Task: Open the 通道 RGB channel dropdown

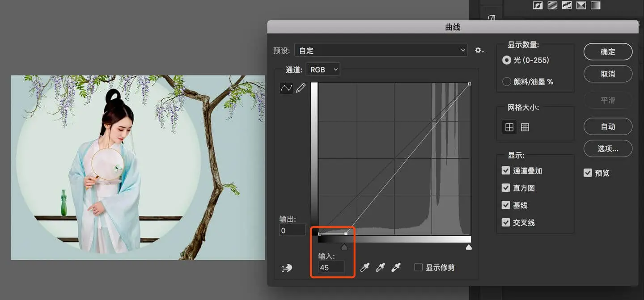Action: 323,69
